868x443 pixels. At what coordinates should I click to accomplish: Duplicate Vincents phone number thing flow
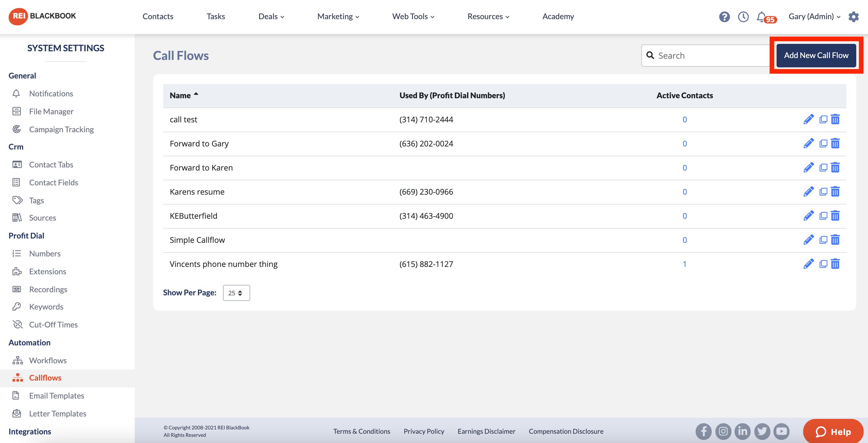click(x=823, y=264)
